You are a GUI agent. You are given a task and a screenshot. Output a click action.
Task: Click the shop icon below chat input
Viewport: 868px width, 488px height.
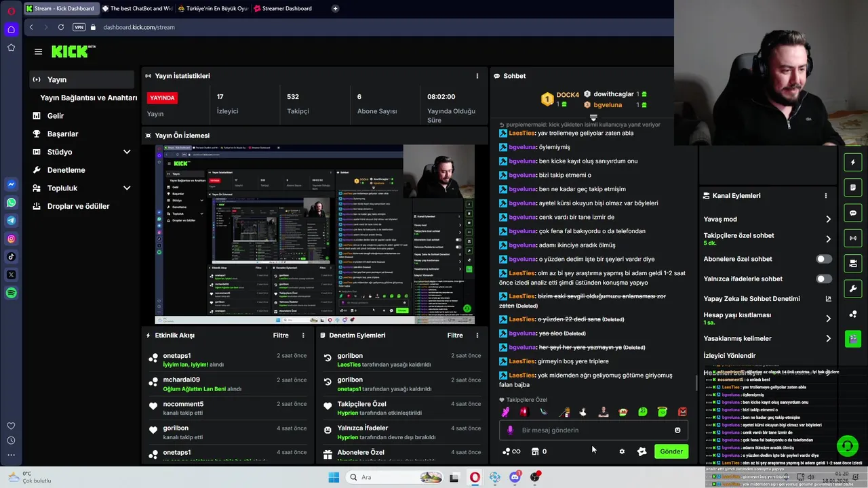[x=535, y=451]
